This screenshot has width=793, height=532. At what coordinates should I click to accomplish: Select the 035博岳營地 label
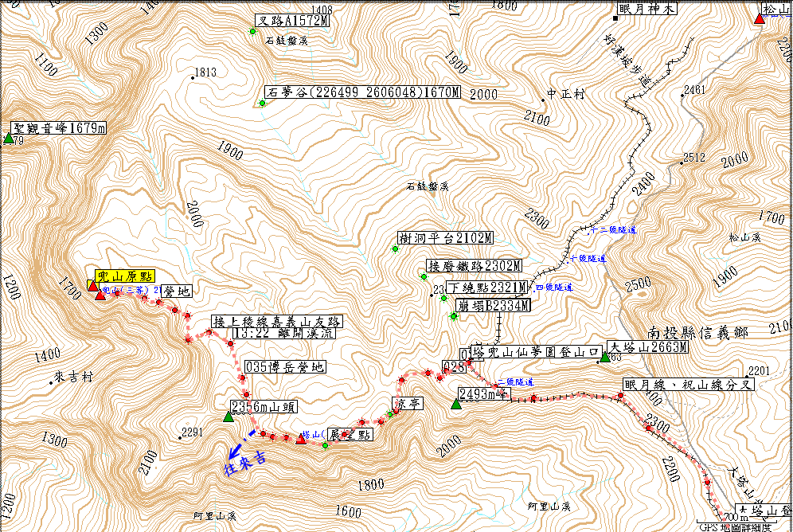point(285,366)
